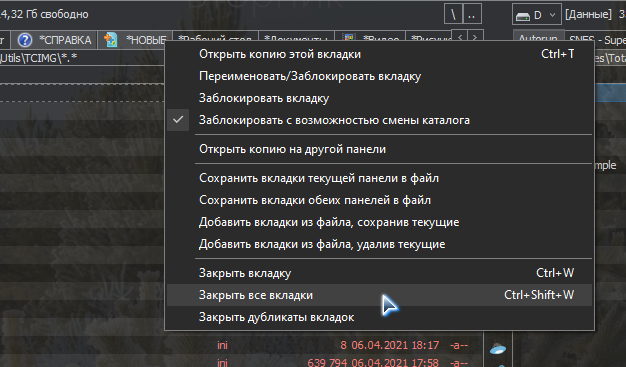626x367 pixels.
Task: Select Закрыть дубликаты вкладок
Action: [x=379, y=317]
